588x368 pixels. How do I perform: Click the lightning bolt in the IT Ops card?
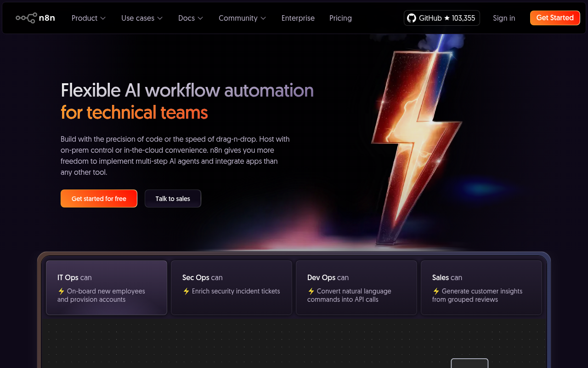[61, 291]
